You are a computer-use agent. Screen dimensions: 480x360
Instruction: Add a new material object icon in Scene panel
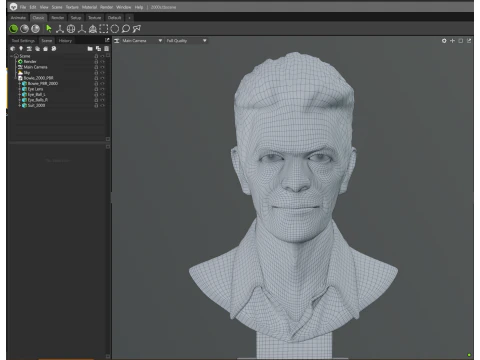coord(13,49)
